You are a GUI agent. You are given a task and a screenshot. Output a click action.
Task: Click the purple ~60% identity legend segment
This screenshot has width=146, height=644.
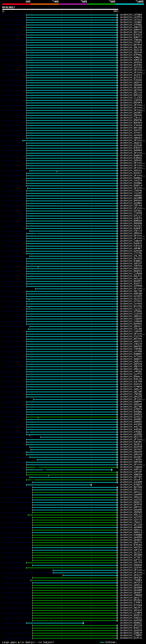tap(73, 4)
